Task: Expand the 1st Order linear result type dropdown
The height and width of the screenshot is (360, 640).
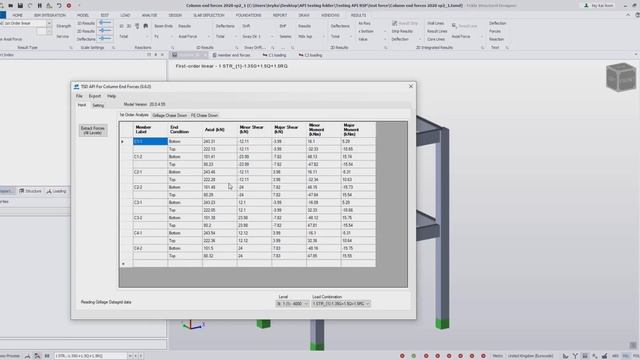Action: (49, 23)
